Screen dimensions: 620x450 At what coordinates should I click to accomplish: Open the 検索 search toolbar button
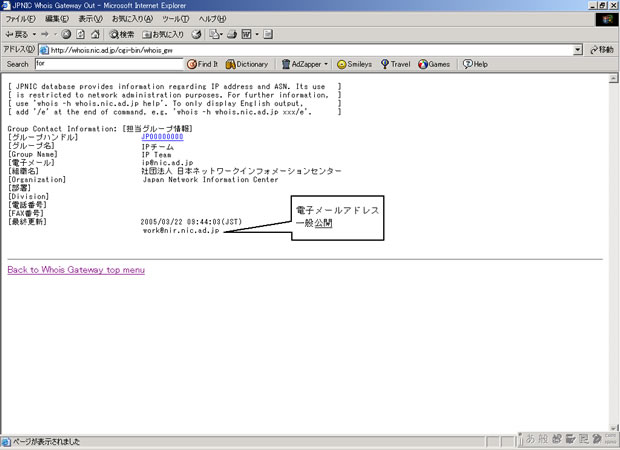tap(122, 34)
